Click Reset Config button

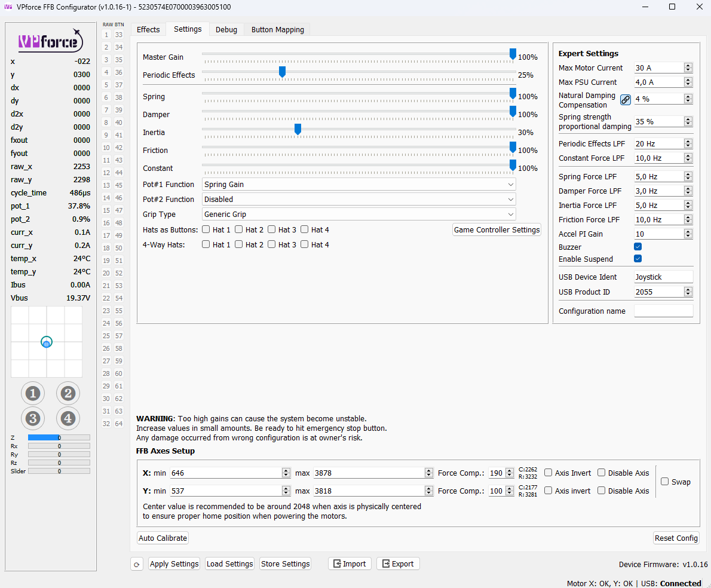click(x=676, y=538)
